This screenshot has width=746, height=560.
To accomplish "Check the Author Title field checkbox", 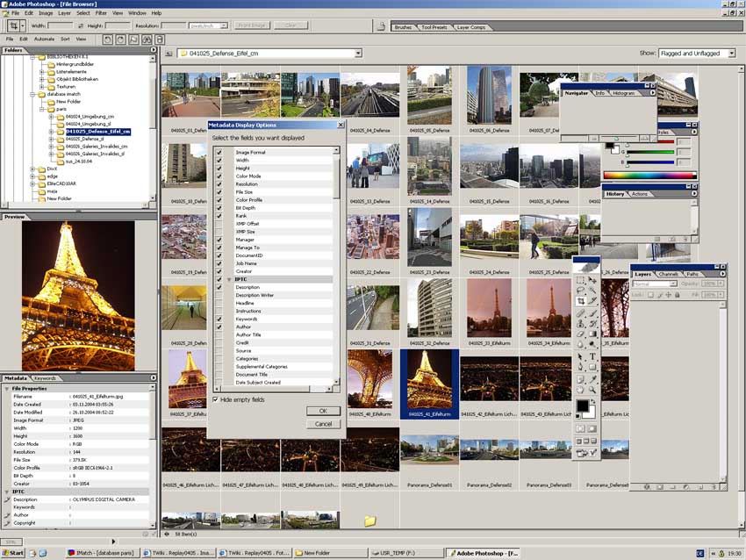I will tap(219, 335).
